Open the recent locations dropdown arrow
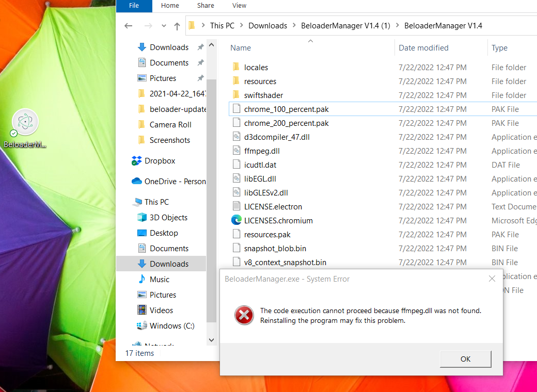 click(164, 26)
